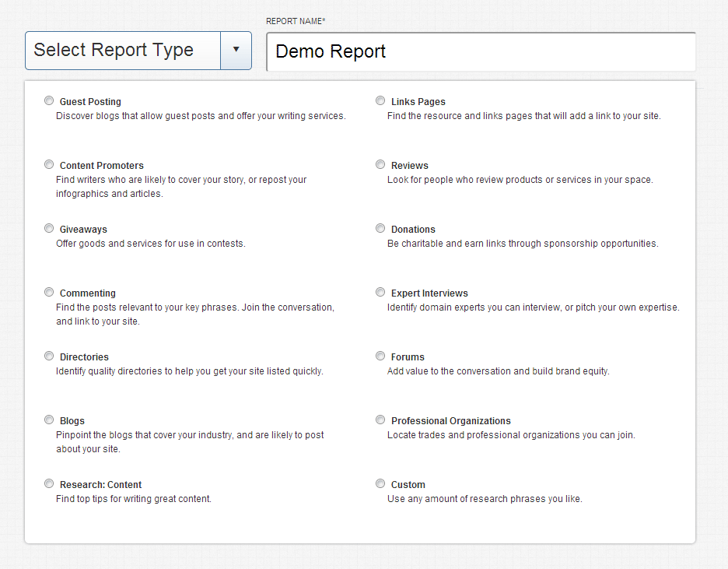Select Giveaways report option
The image size is (728, 569).
49,229
